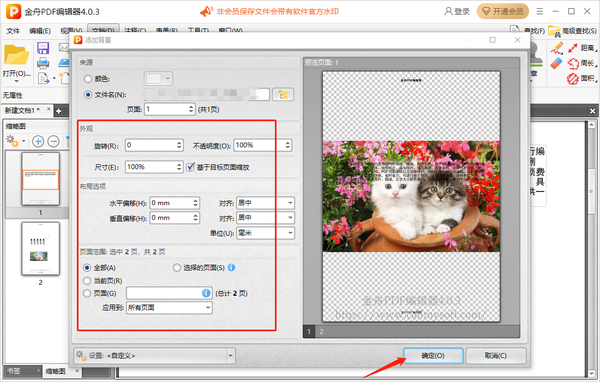600x382 pixels.
Task: Switch preview to page 2 tab
Action: point(321,331)
